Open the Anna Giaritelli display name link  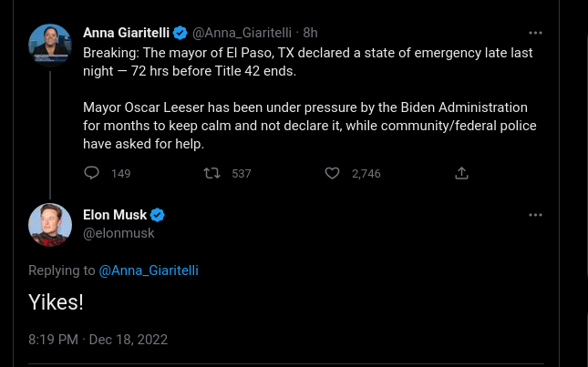(127, 33)
